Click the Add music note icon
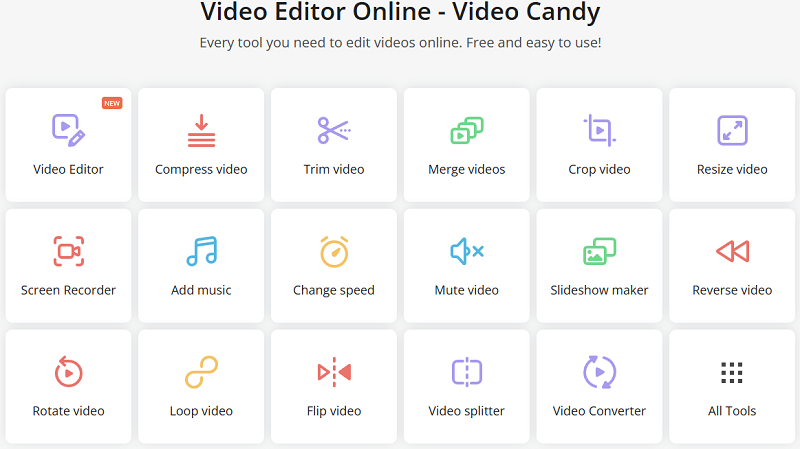Viewport: 800px width, 449px height. pos(202,251)
